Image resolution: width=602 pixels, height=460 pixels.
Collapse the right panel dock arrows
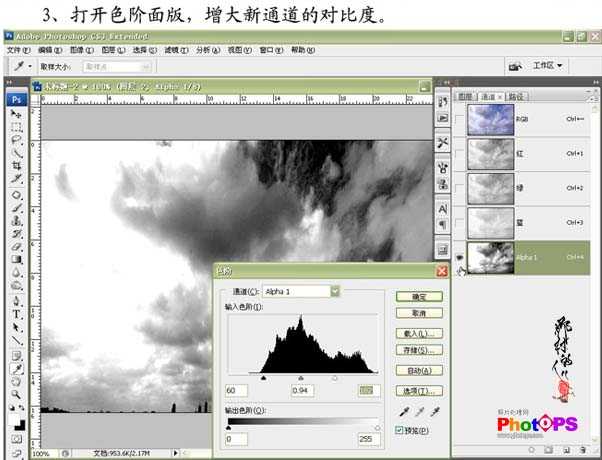595,81
